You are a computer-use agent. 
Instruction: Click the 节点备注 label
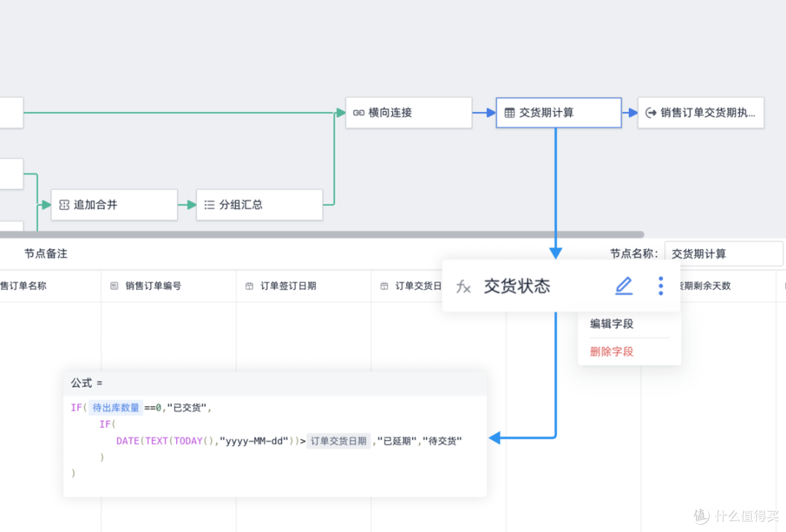(x=46, y=254)
